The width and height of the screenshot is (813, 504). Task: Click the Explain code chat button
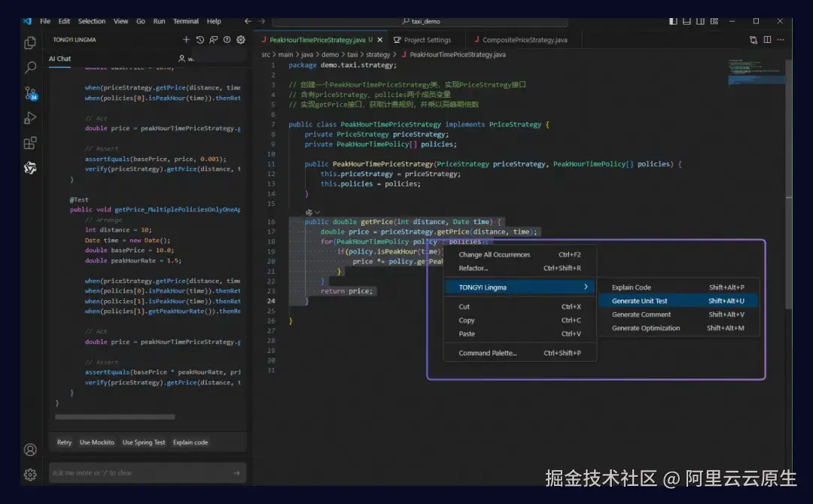190,442
